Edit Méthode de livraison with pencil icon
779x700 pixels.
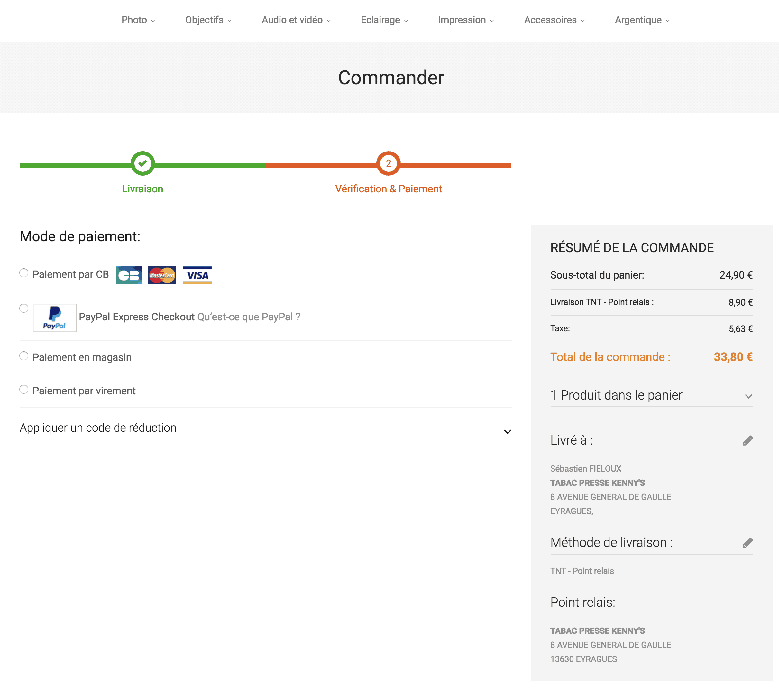[x=747, y=543]
